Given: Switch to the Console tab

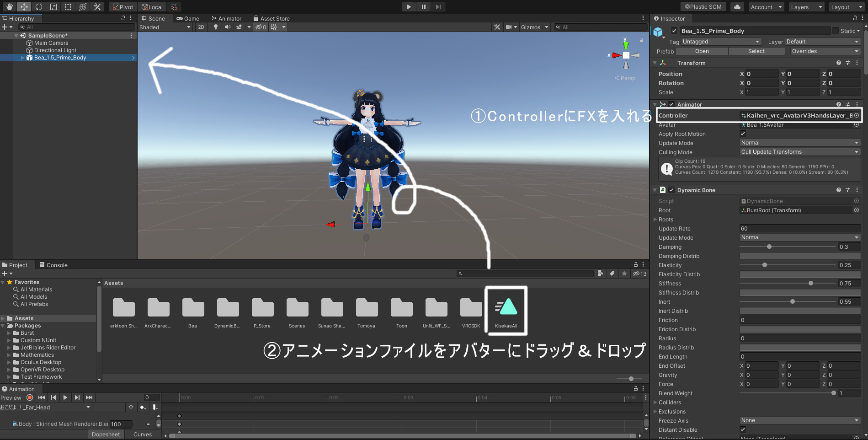Looking at the screenshot, I should (53, 265).
